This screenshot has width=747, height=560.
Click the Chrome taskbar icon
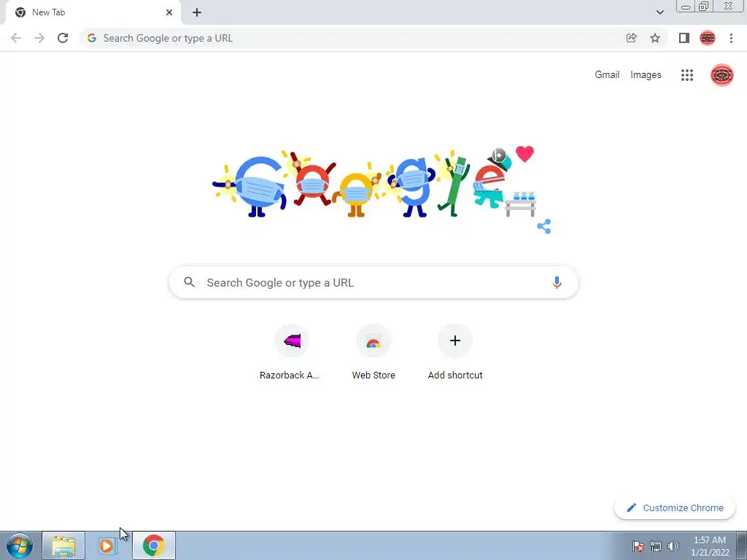(153, 545)
